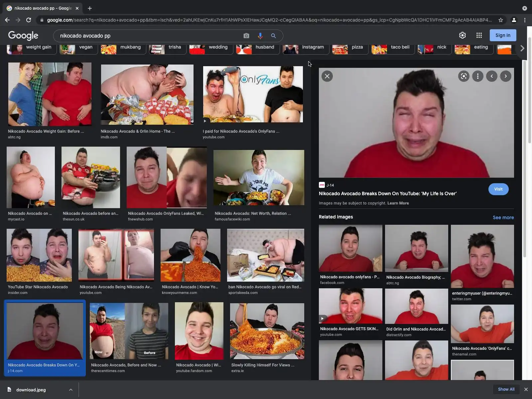Go forward in browser history

18,20
